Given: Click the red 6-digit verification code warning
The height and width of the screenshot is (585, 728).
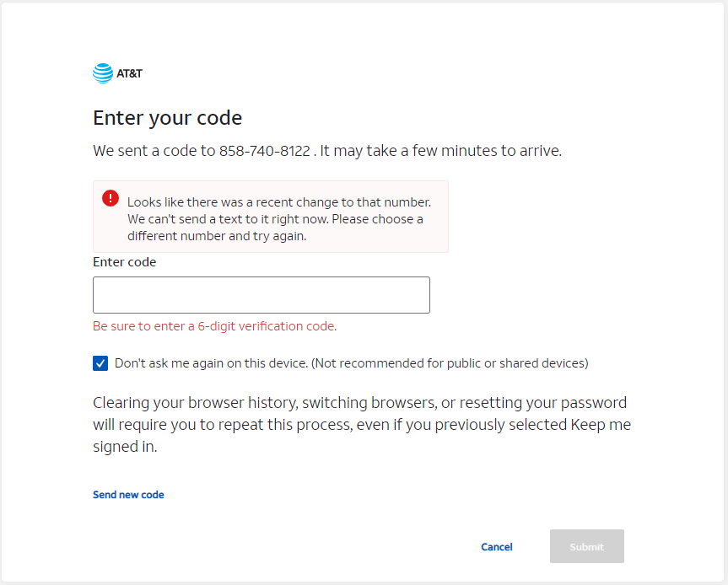Looking at the screenshot, I should point(214,326).
